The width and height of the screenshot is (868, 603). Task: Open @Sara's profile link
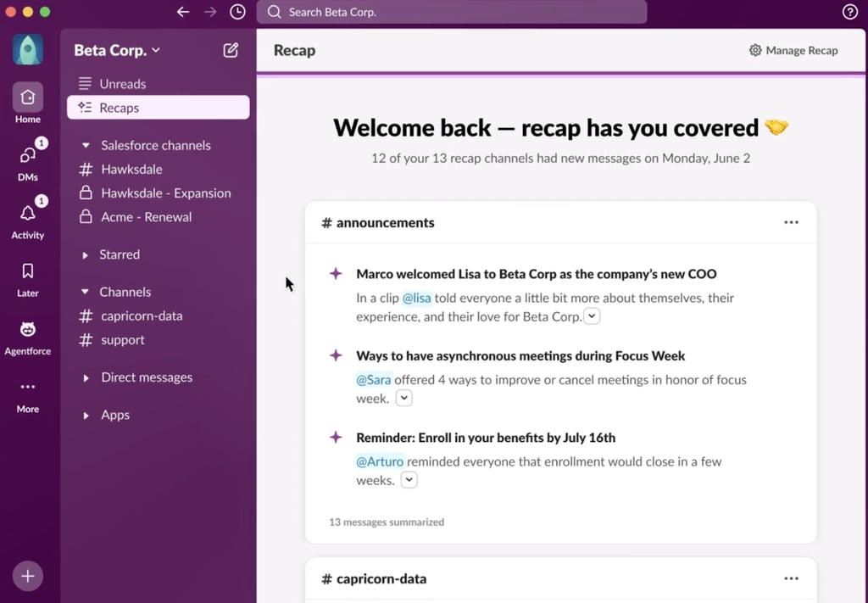[373, 380]
